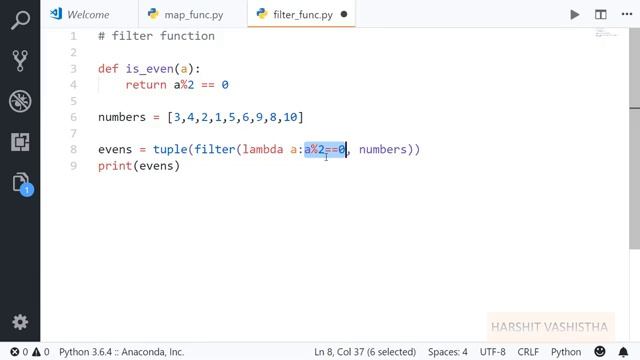Click 'filter' call on line 8
The width and height of the screenshot is (640, 360).
[215, 149]
